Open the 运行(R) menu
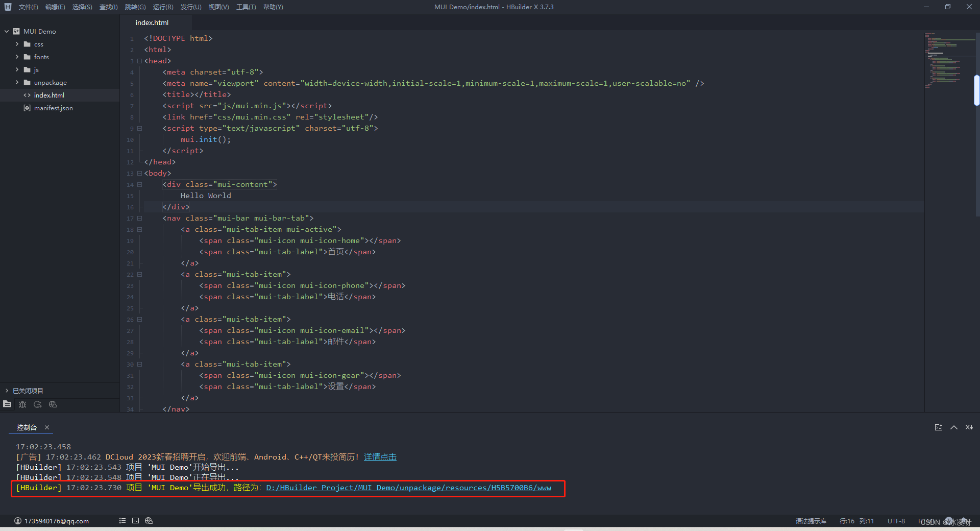This screenshot has width=980, height=531. pos(163,7)
